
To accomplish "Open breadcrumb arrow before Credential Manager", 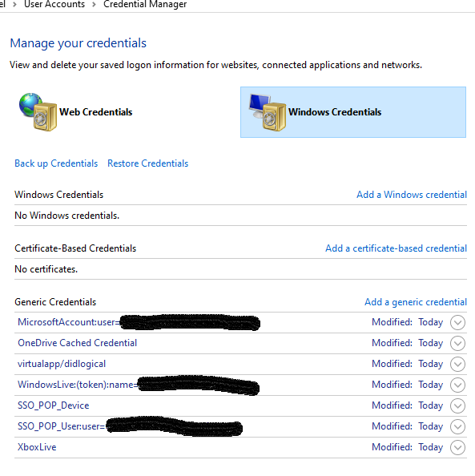I will [x=94, y=5].
